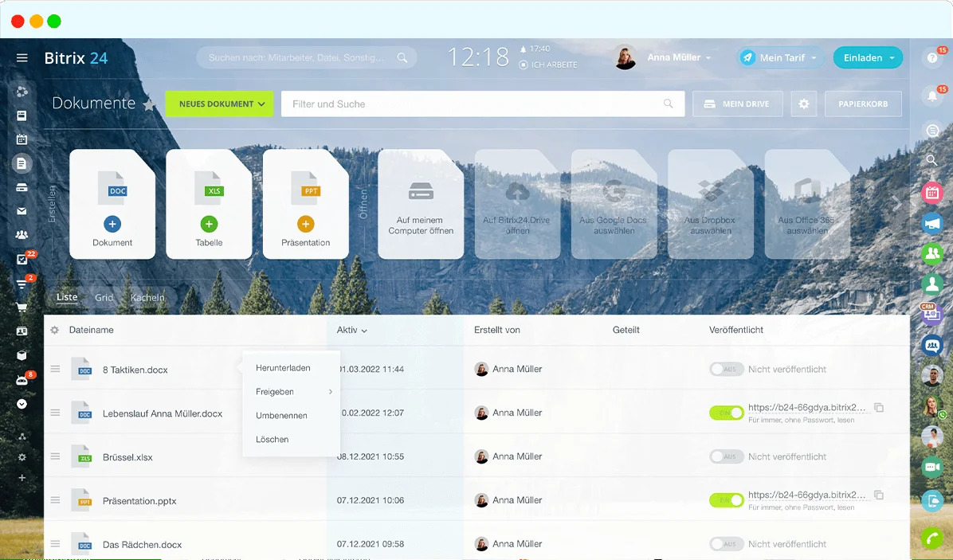Open the Einladen dropdown arrow
The width and height of the screenshot is (953, 560).
(x=892, y=58)
